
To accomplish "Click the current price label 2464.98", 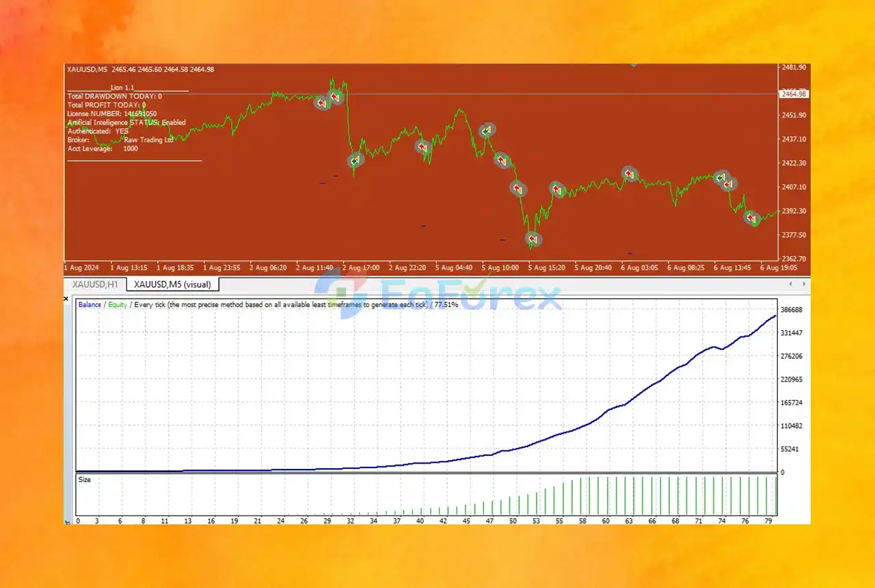I will pyautogui.click(x=794, y=94).
